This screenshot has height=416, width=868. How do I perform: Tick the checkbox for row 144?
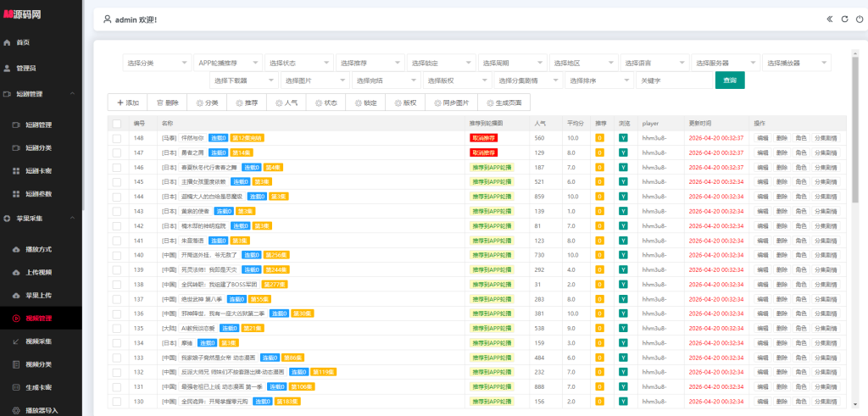117,197
